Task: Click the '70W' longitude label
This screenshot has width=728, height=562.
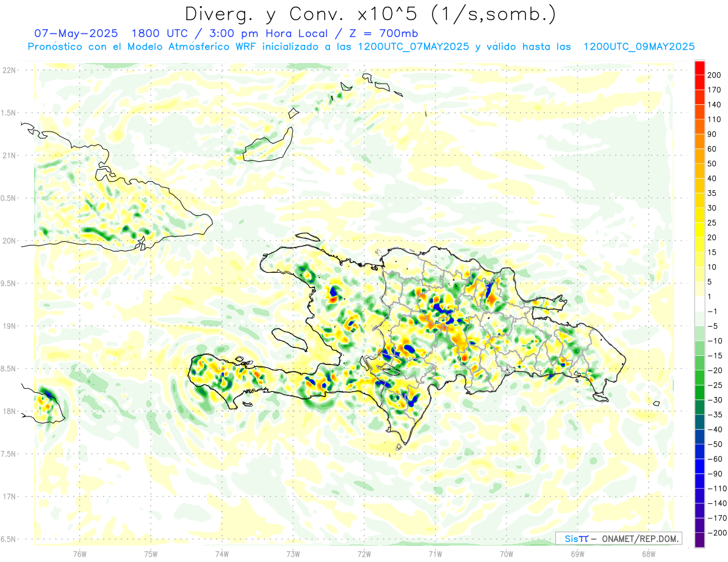Action: (x=507, y=554)
